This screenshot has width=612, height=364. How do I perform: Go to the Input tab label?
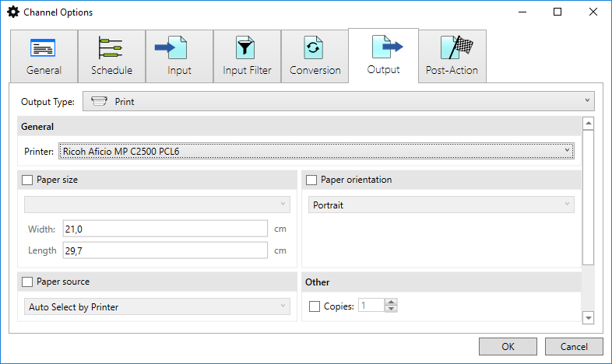click(179, 70)
